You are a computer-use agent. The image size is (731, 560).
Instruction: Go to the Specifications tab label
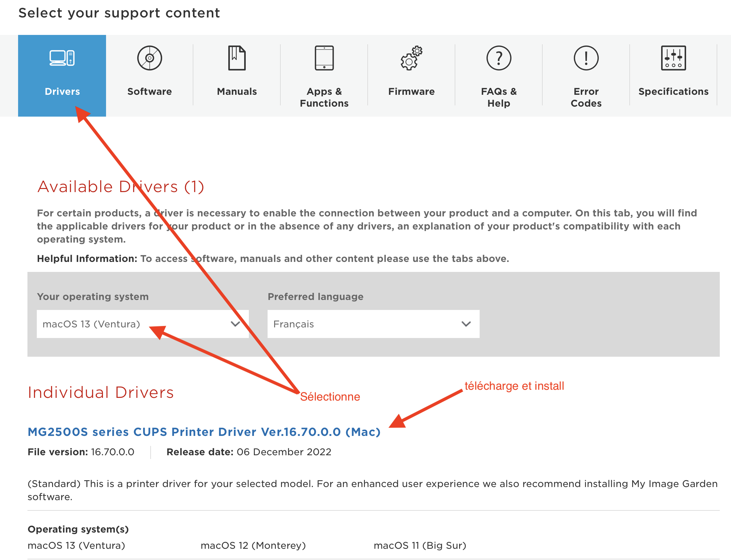[673, 91]
